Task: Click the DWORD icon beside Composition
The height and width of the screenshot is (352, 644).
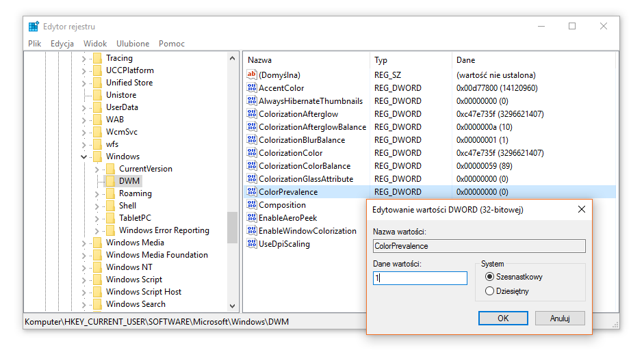Action: point(252,204)
